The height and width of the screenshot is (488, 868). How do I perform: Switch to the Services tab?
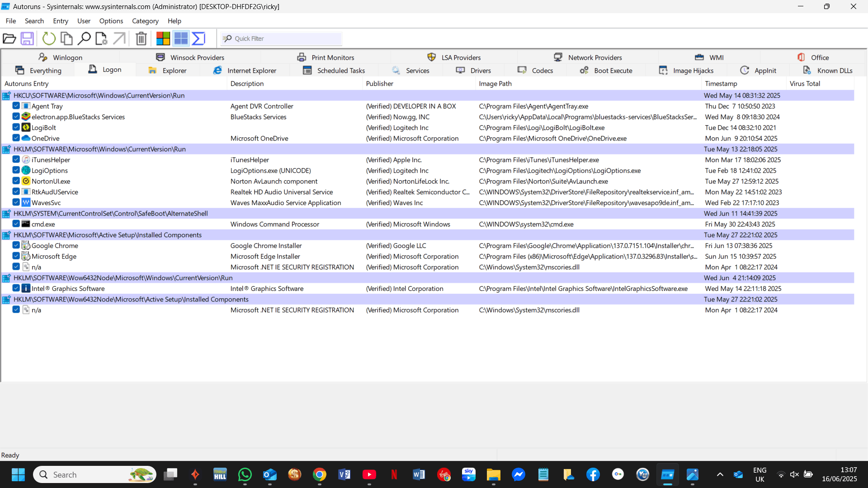click(417, 70)
